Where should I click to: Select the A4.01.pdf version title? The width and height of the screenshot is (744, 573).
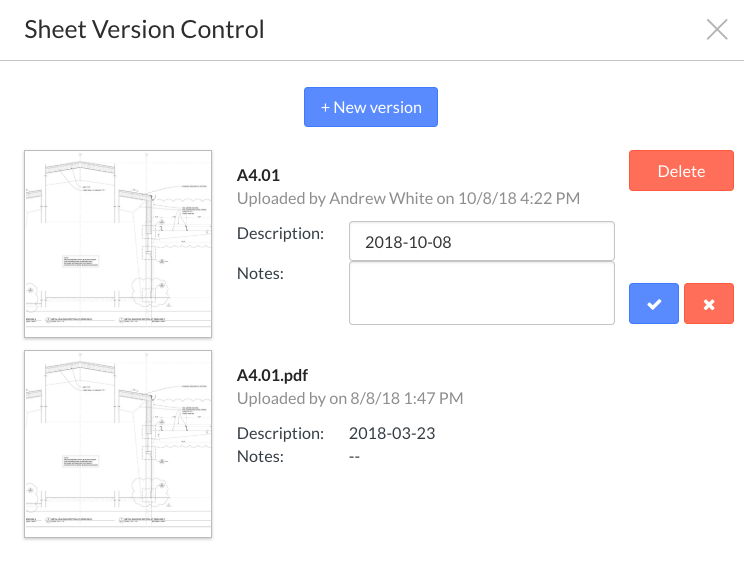pos(272,375)
